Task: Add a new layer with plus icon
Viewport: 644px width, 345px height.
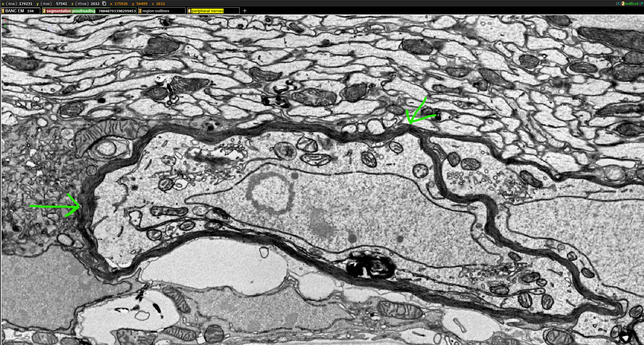Action: point(244,11)
